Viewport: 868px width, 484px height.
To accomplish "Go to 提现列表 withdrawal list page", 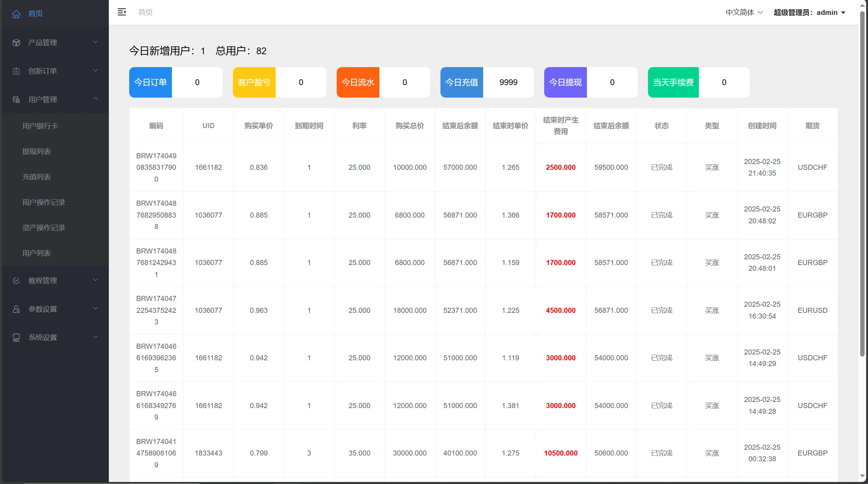I will (x=37, y=151).
